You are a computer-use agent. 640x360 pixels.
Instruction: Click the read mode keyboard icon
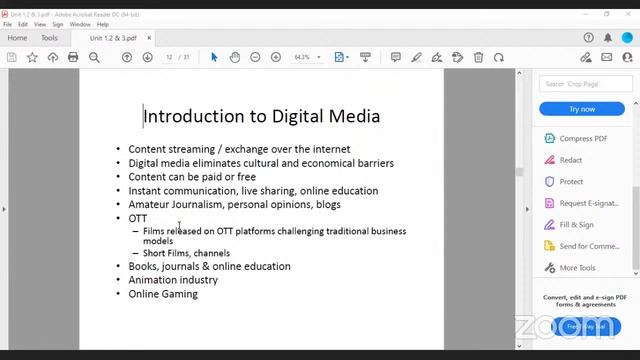[365, 57]
